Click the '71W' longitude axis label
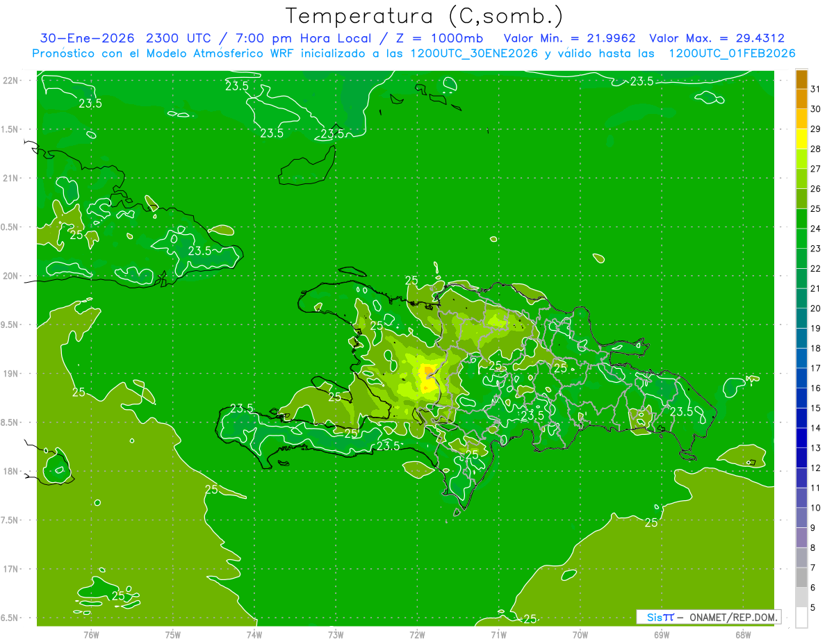The width and height of the screenshot is (834, 644). (x=498, y=634)
